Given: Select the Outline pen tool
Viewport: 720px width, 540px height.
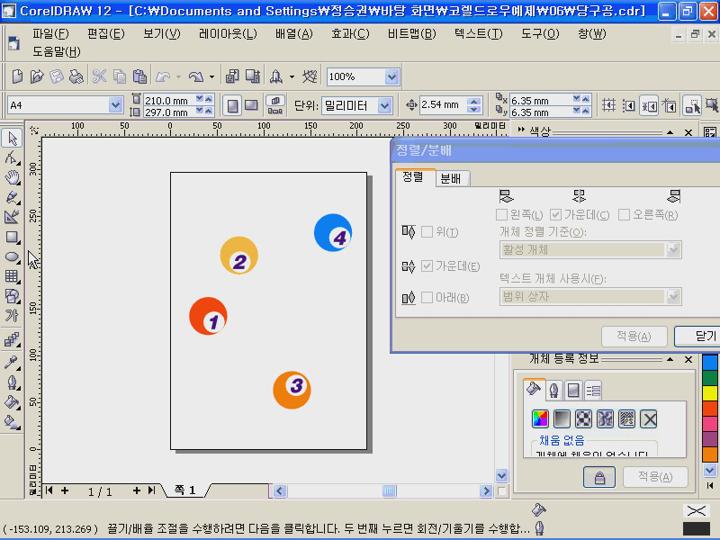Looking at the screenshot, I should [12, 382].
